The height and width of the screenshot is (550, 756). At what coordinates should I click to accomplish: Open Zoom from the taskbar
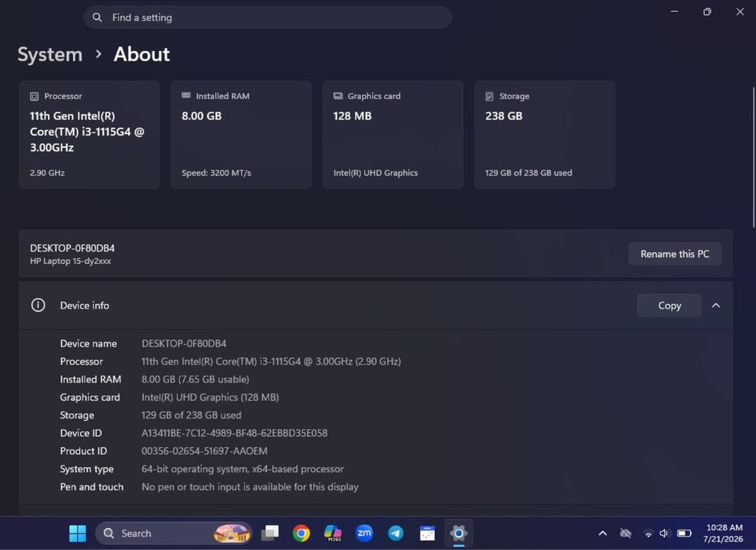coord(364,533)
